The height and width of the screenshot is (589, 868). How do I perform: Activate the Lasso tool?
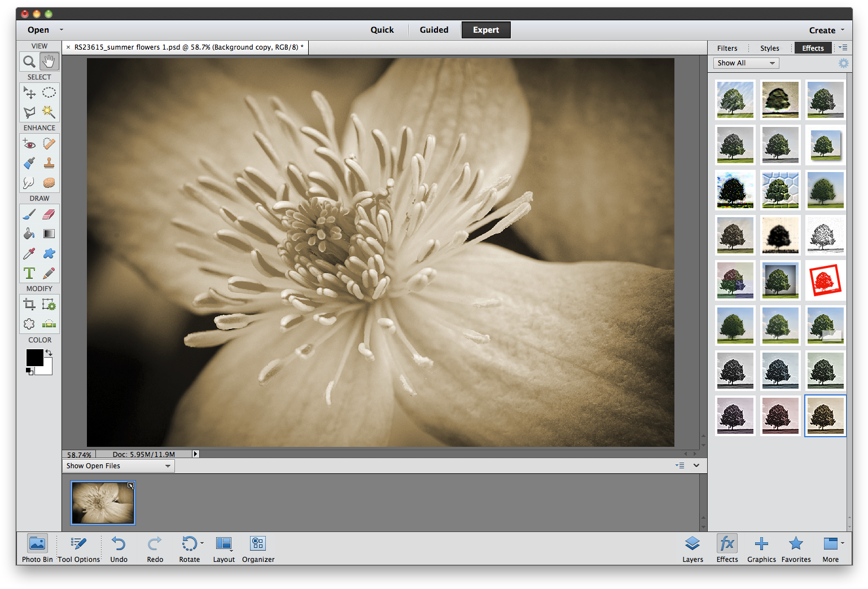pos(29,112)
